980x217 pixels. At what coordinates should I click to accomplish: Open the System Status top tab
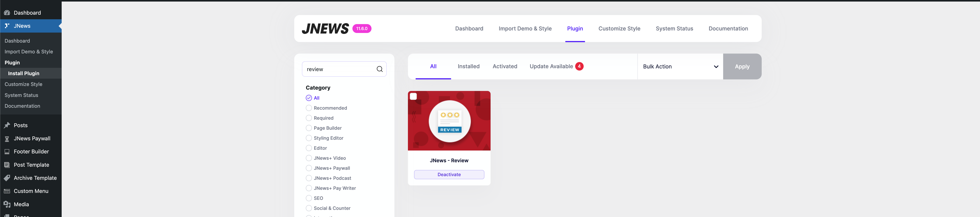click(x=674, y=29)
